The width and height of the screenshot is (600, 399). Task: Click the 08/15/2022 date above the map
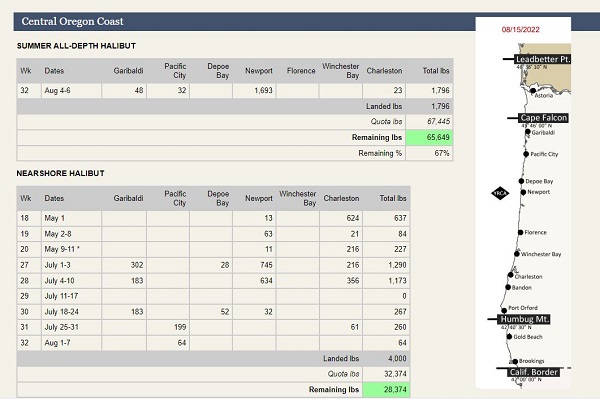521,29
